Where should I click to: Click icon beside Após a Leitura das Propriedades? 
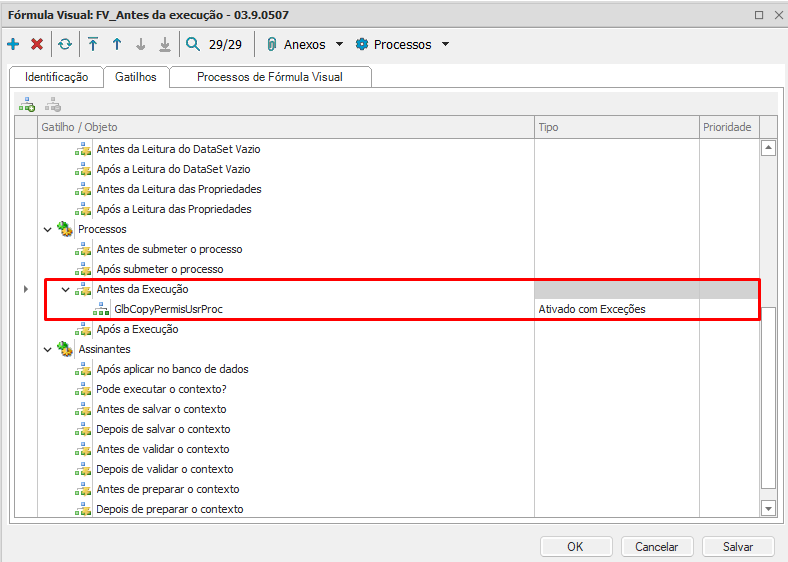pyautogui.click(x=83, y=210)
